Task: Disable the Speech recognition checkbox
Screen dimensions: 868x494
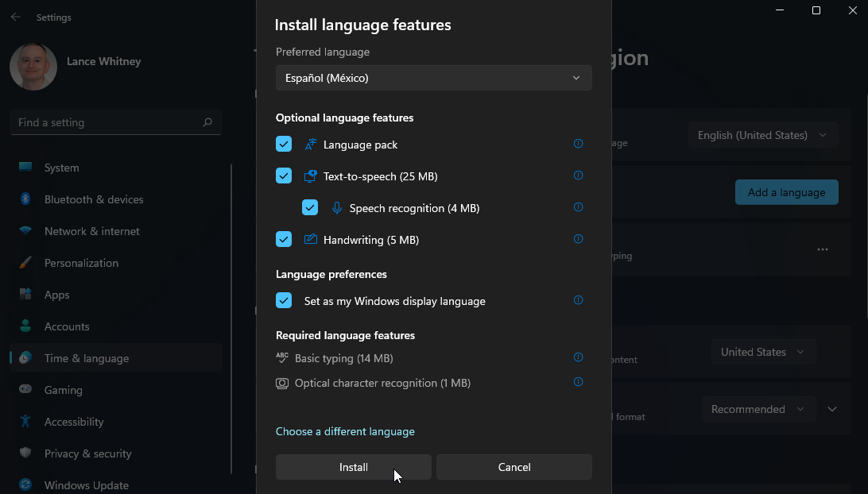Action: [x=309, y=207]
